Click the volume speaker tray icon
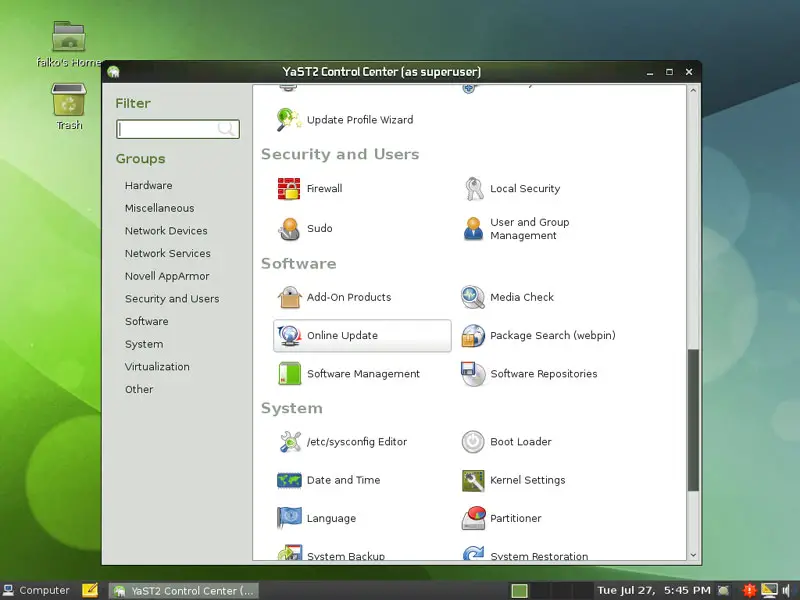 pos(786,590)
